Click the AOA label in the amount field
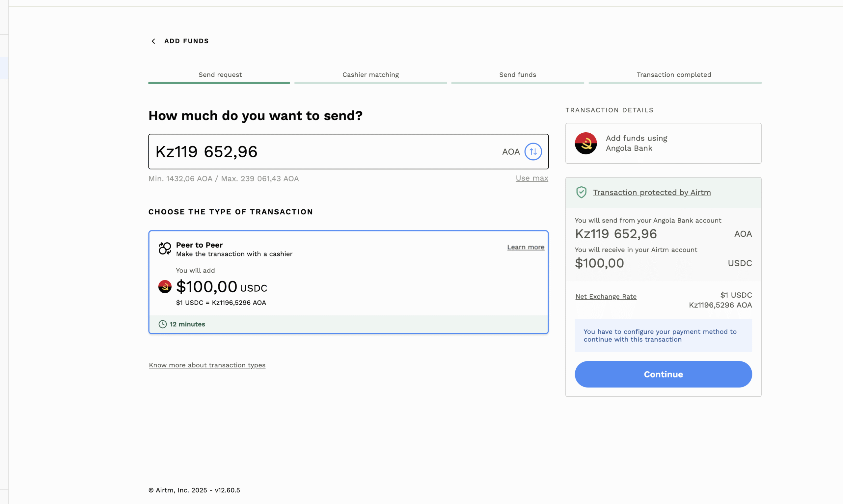The height and width of the screenshot is (504, 843). pyautogui.click(x=510, y=152)
